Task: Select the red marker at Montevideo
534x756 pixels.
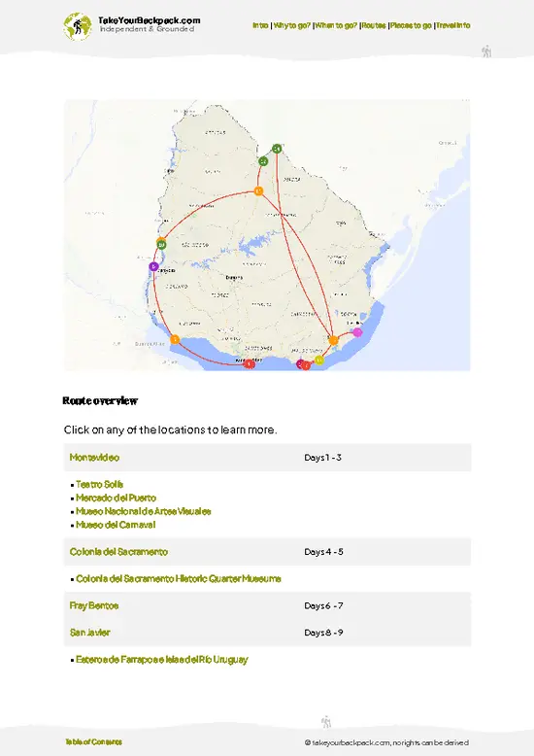Action: pyautogui.click(x=250, y=364)
